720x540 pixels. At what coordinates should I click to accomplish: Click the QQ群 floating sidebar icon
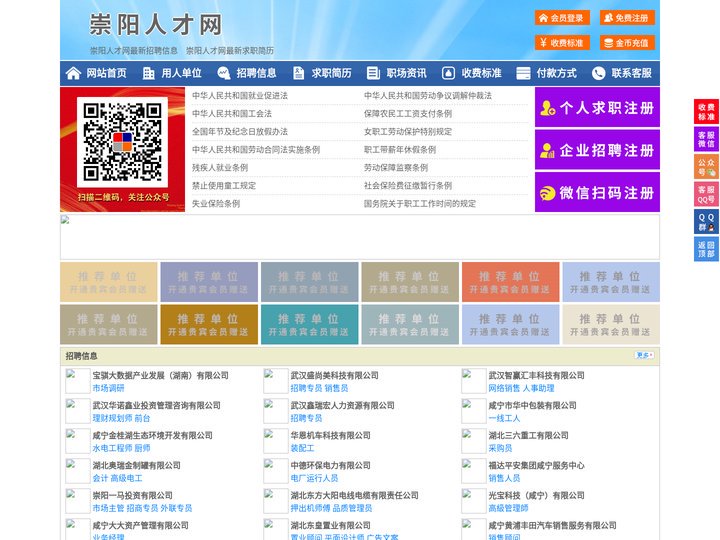coord(706,222)
